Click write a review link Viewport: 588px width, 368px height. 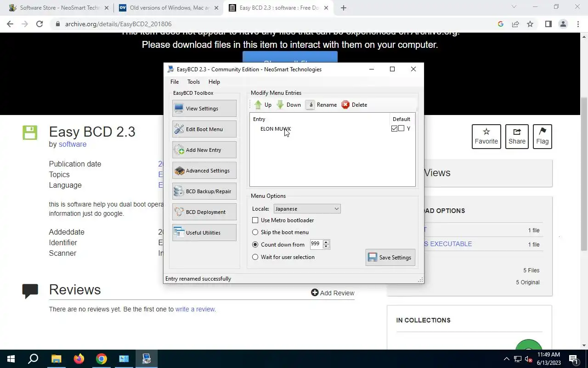pos(195,309)
